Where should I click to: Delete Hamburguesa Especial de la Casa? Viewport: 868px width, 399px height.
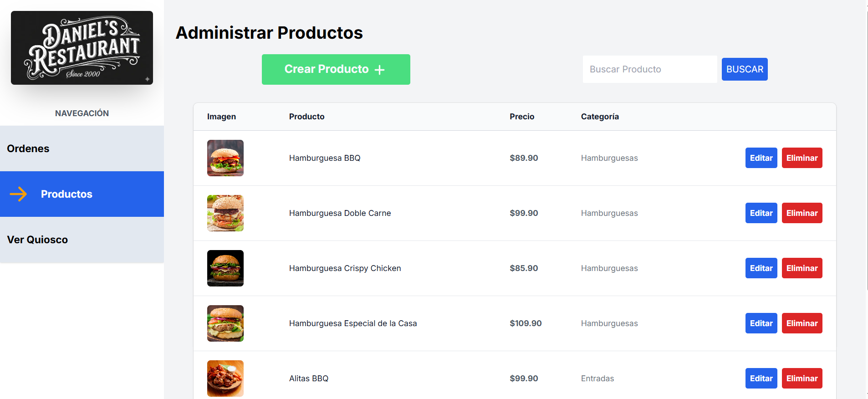coord(802,323)
